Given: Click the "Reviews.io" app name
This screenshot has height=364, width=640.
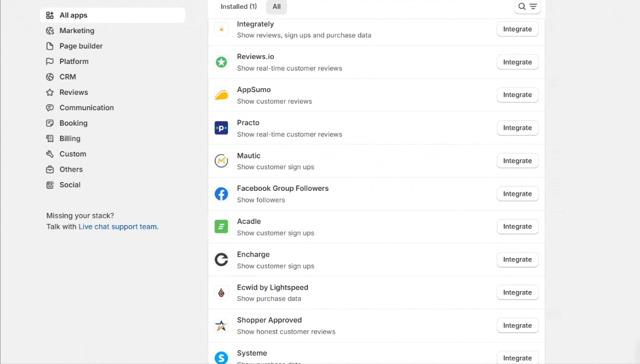Looking at the screenshot, I should coord(255,57).
